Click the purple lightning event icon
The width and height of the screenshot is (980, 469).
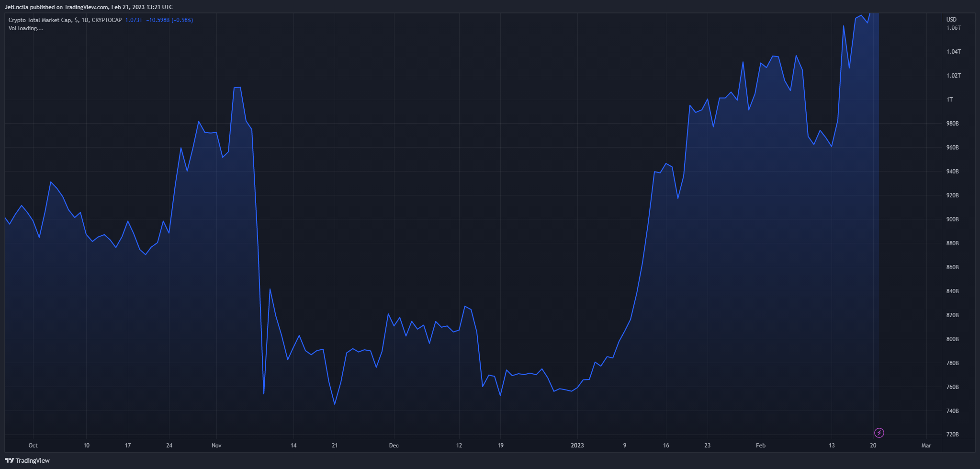879,433
